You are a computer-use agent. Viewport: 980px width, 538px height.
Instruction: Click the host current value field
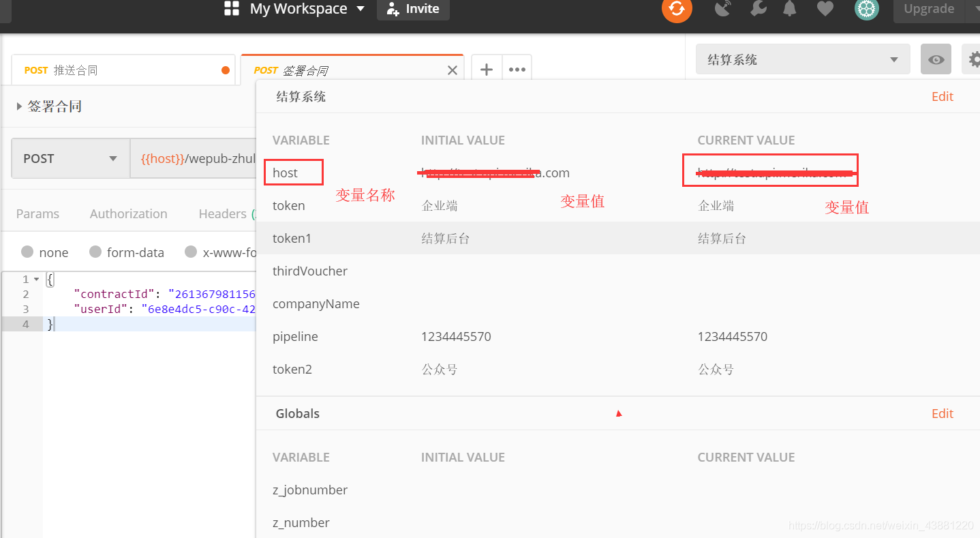770,170
